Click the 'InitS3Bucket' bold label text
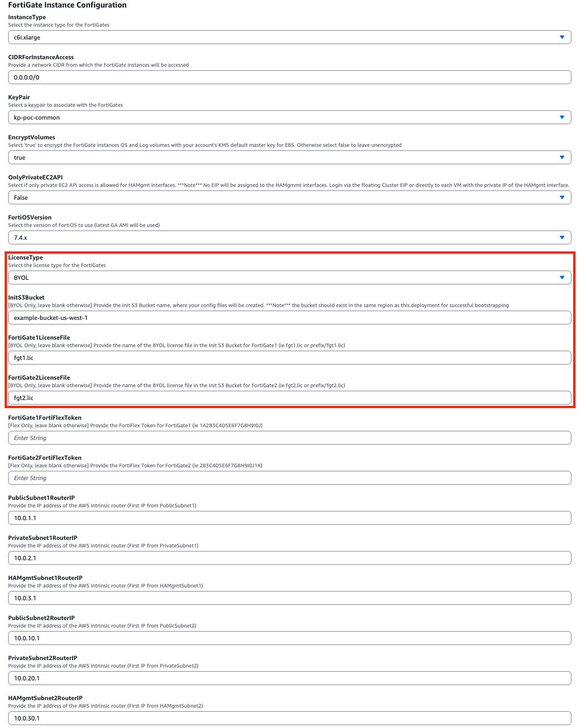Viewport: 579px width, 728px height. point(26,298)
